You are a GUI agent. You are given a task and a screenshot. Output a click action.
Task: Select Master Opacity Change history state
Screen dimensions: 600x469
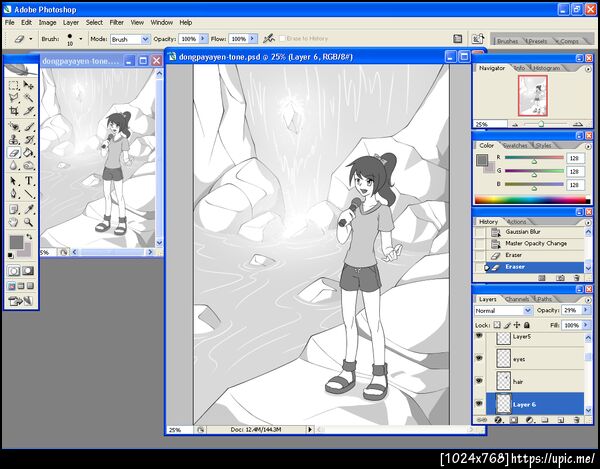click(535, 243)
